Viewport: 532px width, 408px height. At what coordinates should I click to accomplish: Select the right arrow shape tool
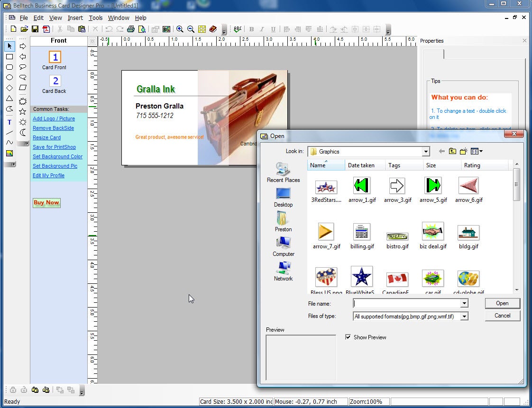pyautogui.click(x=23, y=46)
